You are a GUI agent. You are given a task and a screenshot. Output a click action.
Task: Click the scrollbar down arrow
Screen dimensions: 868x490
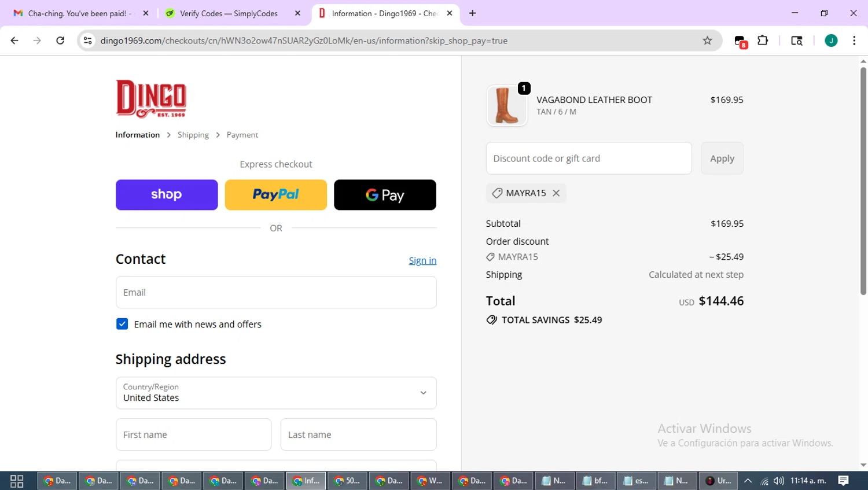863,465
